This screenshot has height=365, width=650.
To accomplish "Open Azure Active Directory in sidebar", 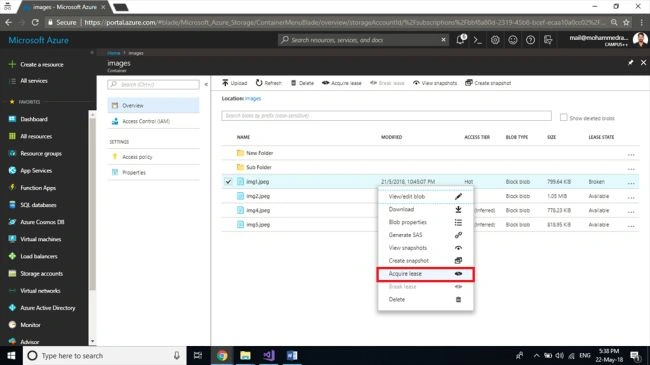I will point(48,308).
